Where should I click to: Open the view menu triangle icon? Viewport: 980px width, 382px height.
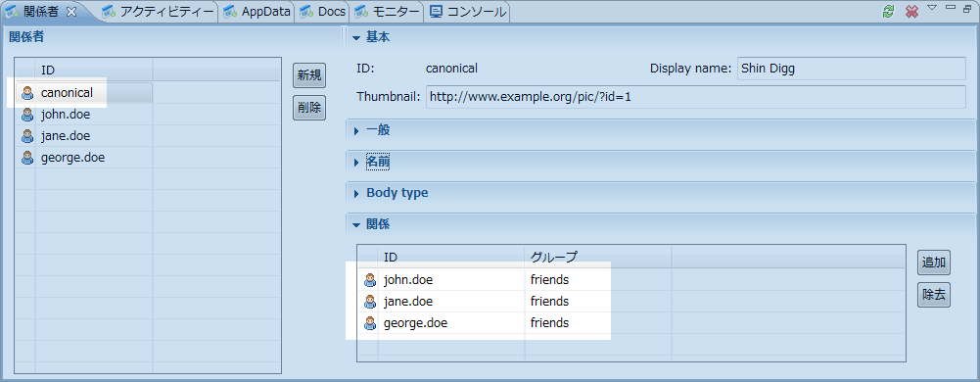932,8
